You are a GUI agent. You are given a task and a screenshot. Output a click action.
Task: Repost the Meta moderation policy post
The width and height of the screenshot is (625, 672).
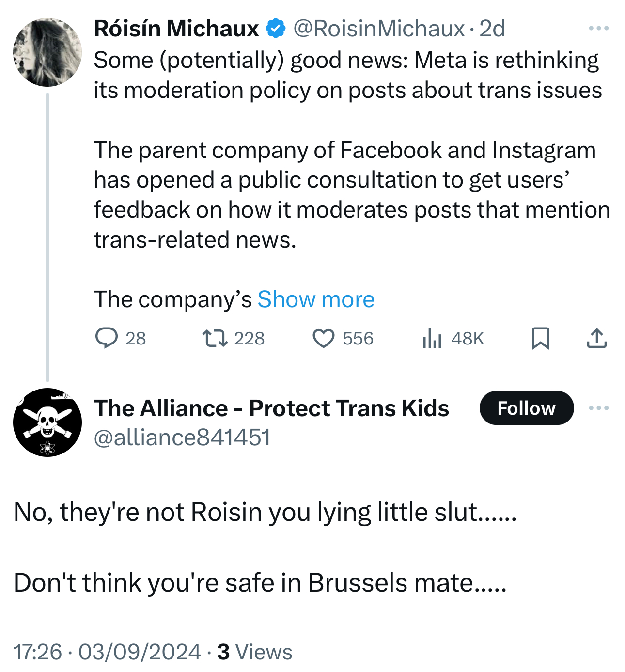pos(215,338)
